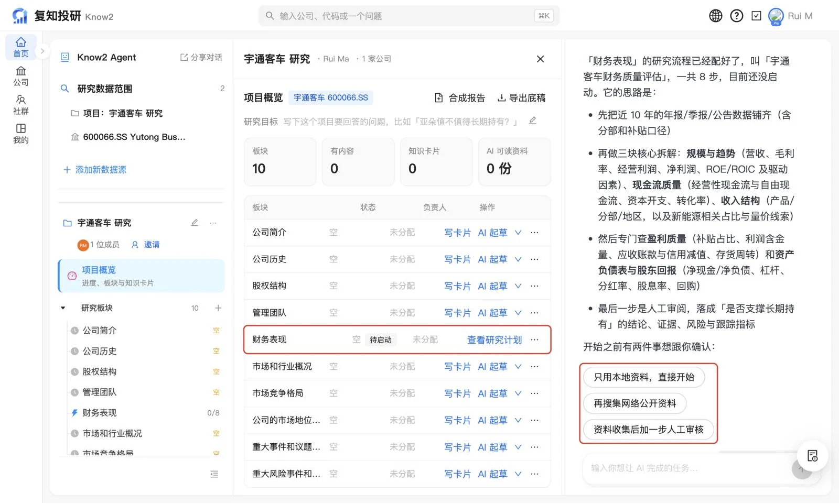Screen dimensions: 839x504
Task: Open the help question mark icon
Action: pos(736,16)
